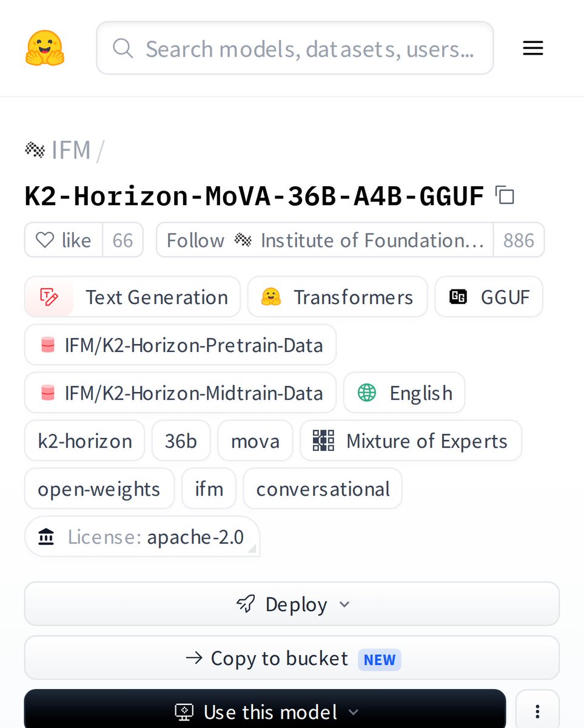Screen dimensions: 584x728
Task: Click the GGUF tag icon
Action: 458,297
